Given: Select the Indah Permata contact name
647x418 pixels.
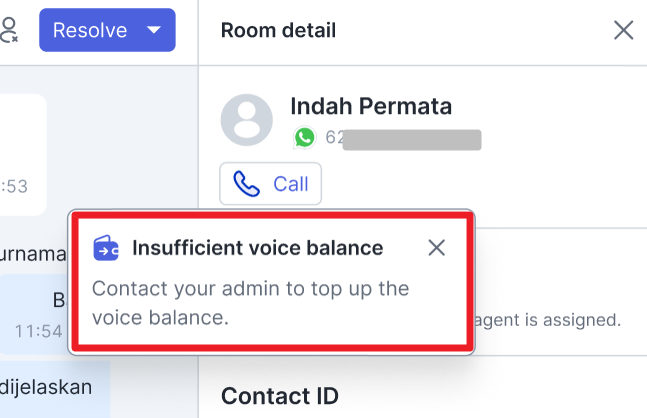Looking at the screenshot, I should coord(371,106).
